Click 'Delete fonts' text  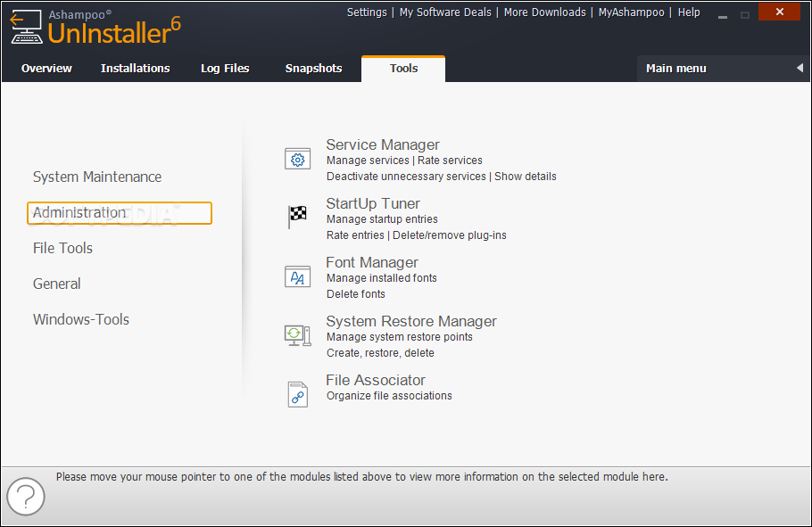pyautogui.click(x=356, y=294)
